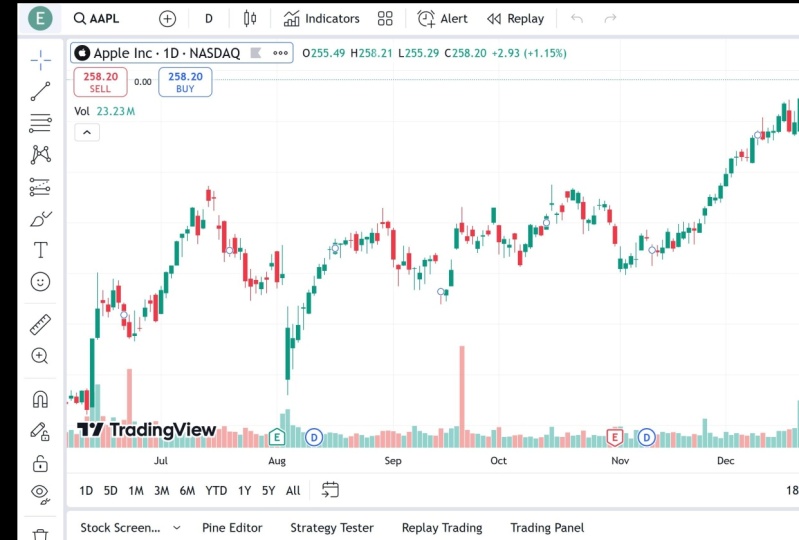Click the 258.20 BUY button
Screen dimensions: 799x540
point(185,82)
